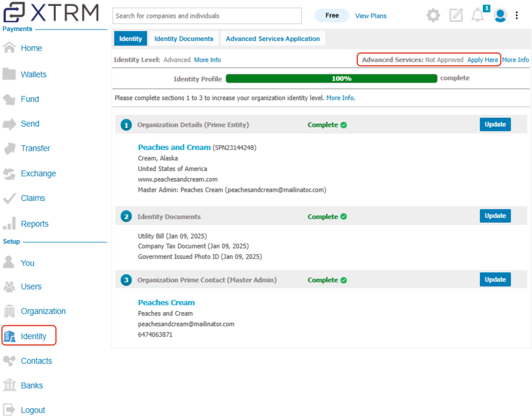Click the Identity sidebar icon
532x420 pixels.
(x=10, y=336)
